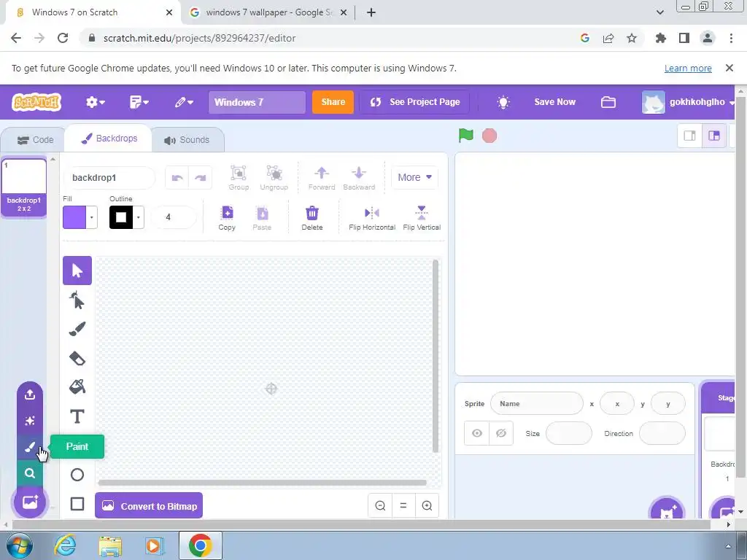
Task: Upload a backdrop from the popup menu
Action: tap(29, 394)
